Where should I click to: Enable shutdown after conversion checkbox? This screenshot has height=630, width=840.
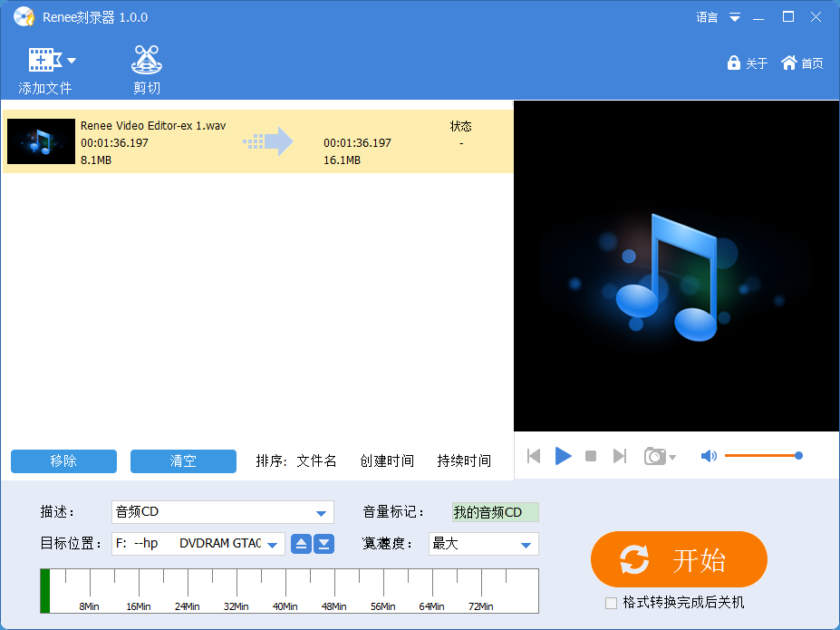611,603
